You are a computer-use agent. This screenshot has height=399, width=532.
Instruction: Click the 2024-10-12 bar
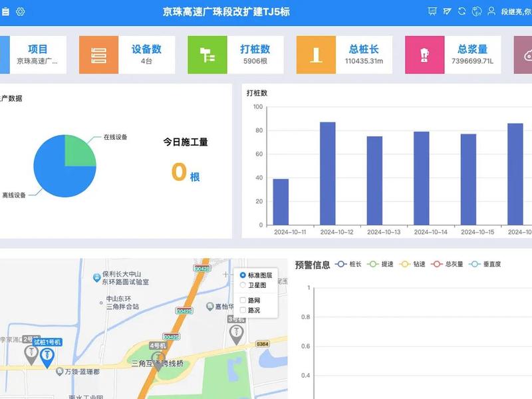pos(328,174)
